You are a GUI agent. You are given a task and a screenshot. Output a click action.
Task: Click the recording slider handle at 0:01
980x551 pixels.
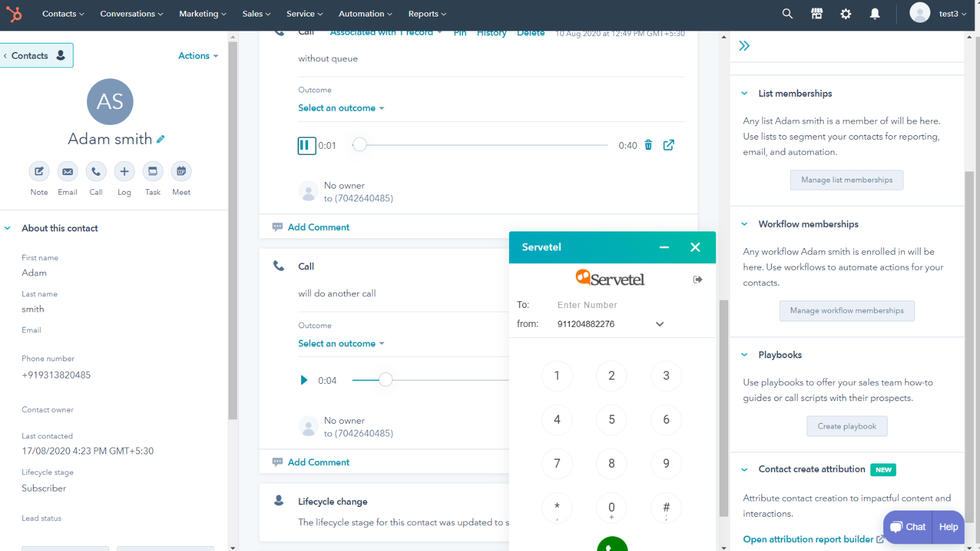coord(360,144)
